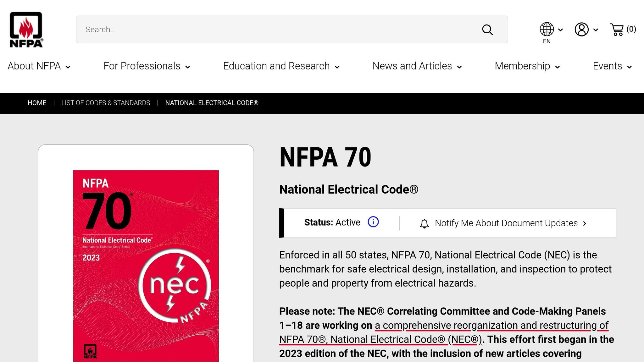644x362 pixels.
Task: Click the chevron arrow next to Membership
Action: pos(558,67)
